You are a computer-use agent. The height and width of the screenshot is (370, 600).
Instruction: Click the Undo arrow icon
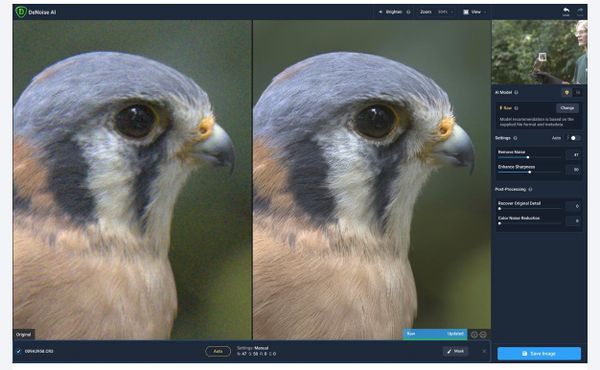[566, 11]
